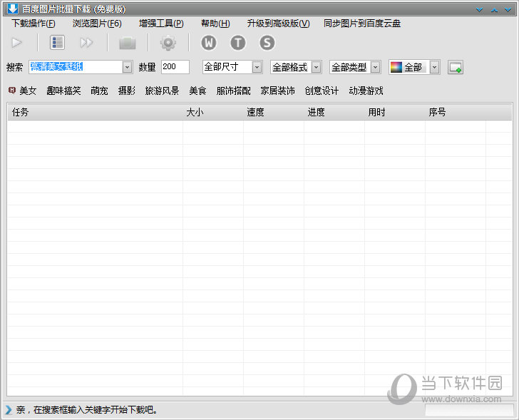The image size is (519, 420).
Task: Expand the search keyword dropdown arrow
Action: coord(127,67)
